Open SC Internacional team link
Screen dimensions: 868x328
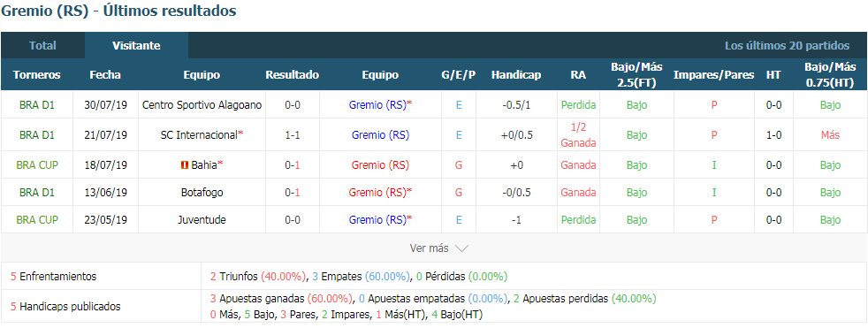199,134
